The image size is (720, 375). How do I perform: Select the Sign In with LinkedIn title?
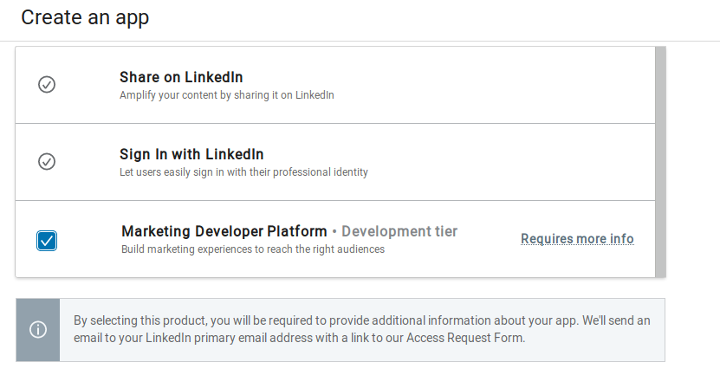(191, 154)
